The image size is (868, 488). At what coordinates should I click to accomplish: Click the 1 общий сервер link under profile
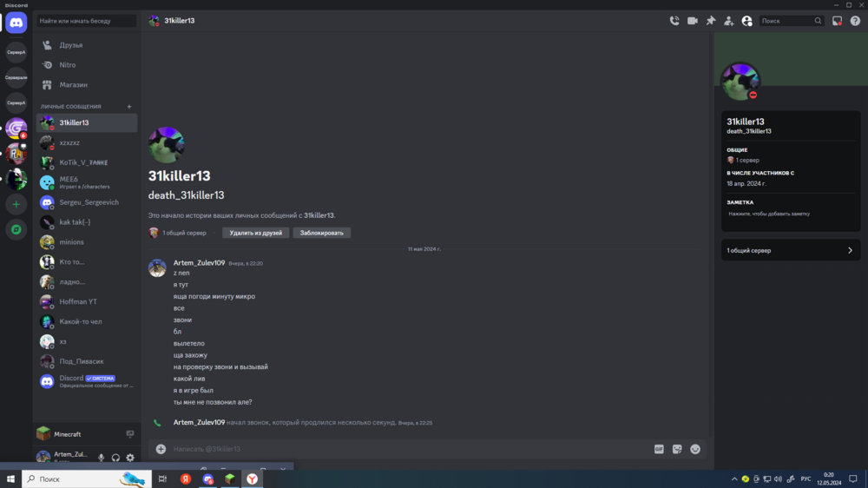click(184, 234)
